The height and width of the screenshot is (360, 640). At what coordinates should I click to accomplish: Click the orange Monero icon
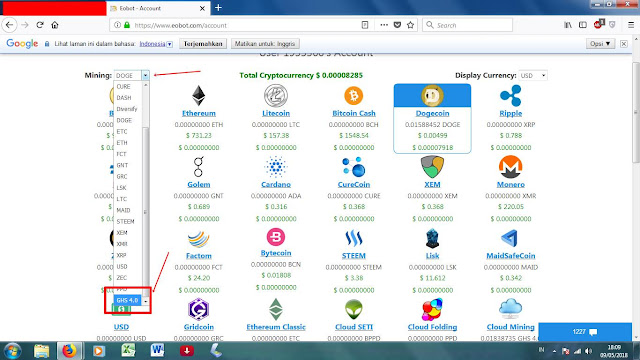click(511, 167)
